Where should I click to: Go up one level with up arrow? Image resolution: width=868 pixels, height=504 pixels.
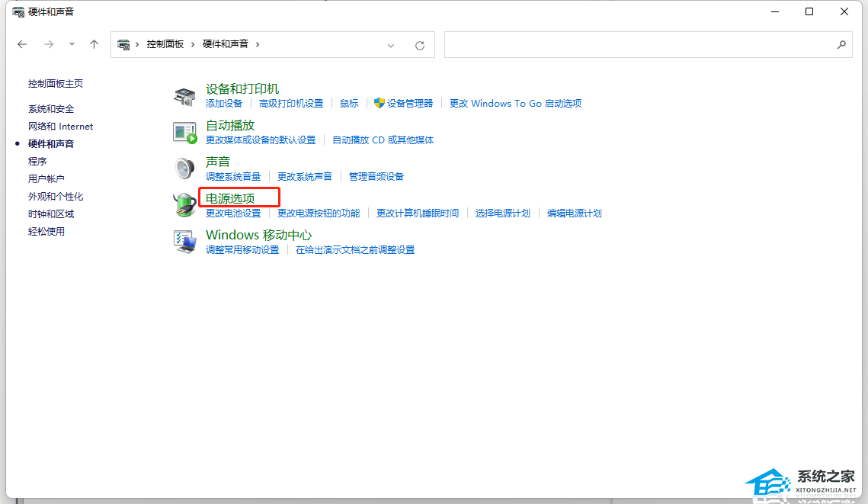[94, 44]
